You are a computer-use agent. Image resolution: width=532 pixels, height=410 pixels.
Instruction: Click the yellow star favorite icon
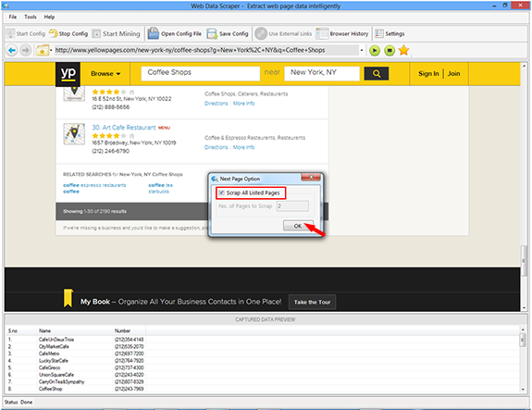tap(403, 51)
